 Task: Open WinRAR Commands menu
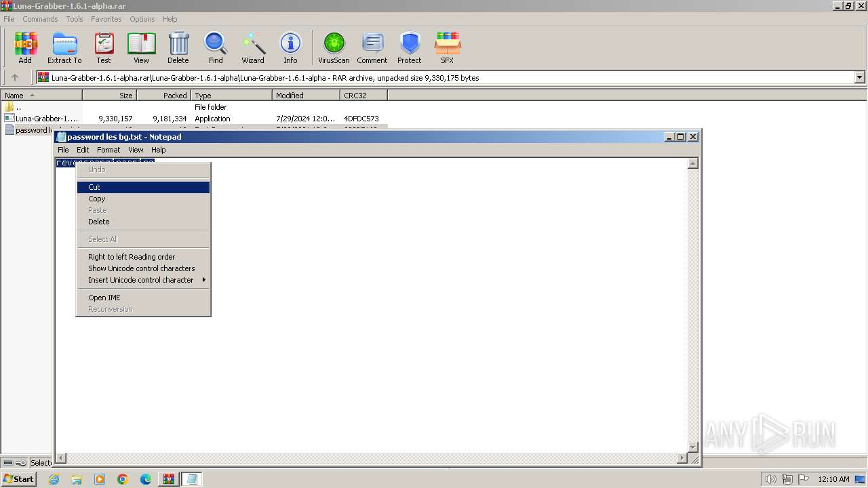(x=40, y=19)
